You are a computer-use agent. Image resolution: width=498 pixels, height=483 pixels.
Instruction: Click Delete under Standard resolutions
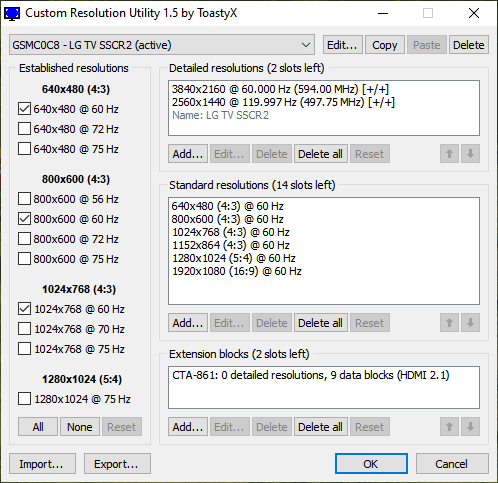[272, 323]
